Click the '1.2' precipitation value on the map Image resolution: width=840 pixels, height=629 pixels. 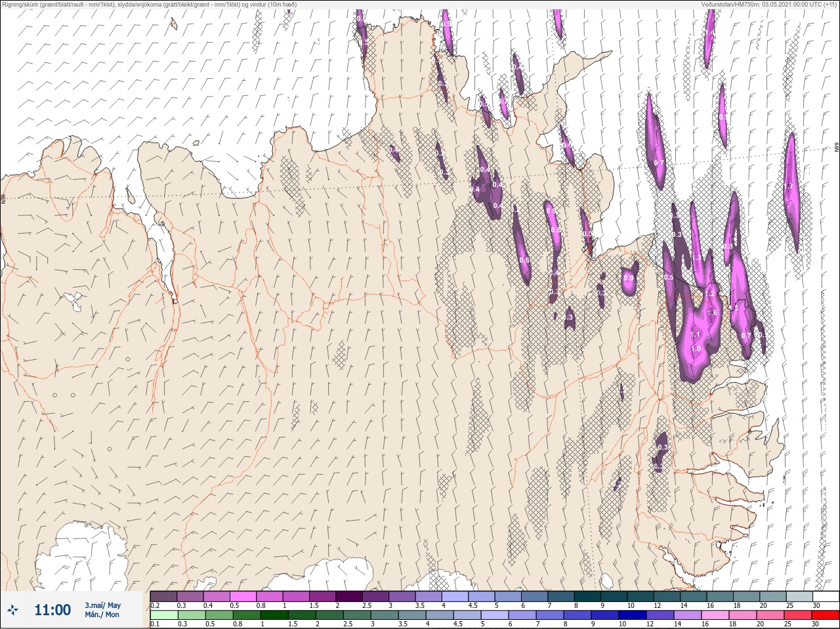pos(710,293)
